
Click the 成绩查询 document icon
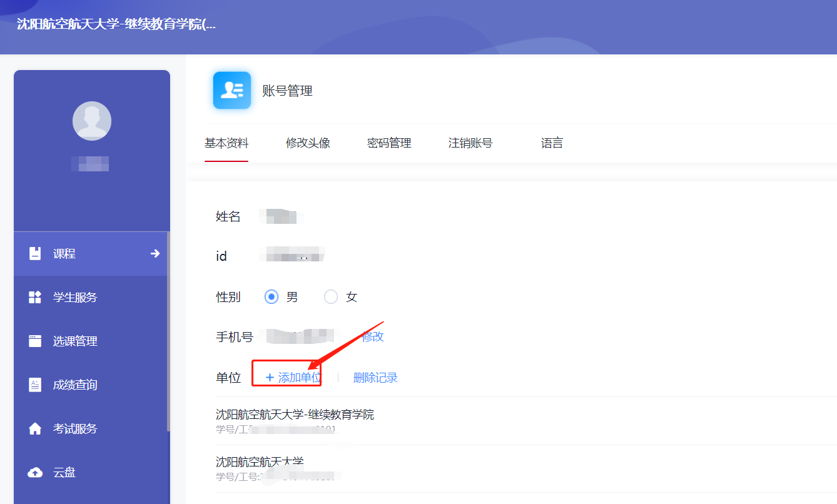point(35,385)
